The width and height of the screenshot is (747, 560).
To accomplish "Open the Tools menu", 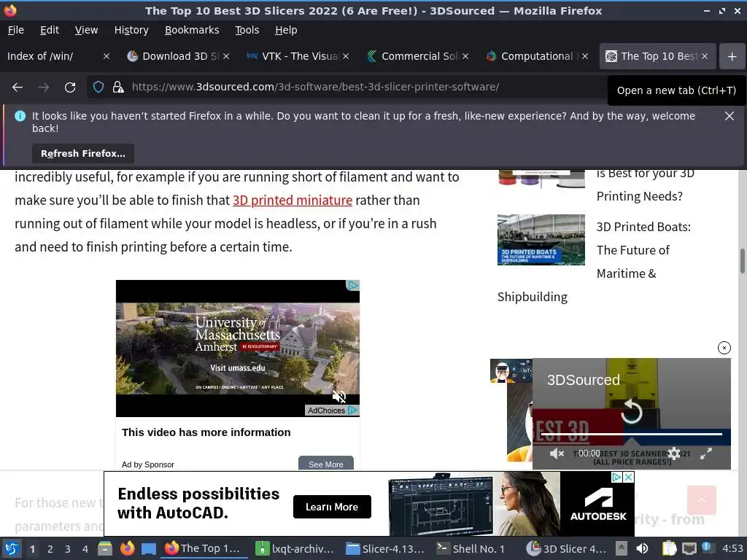I will tap(247, 30).
